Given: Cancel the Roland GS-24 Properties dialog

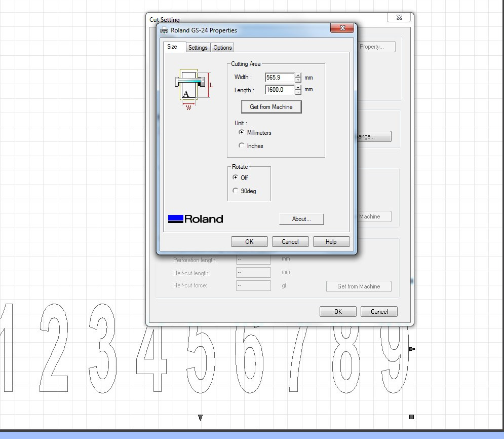Looking at the screenshot, I should 290,241.
